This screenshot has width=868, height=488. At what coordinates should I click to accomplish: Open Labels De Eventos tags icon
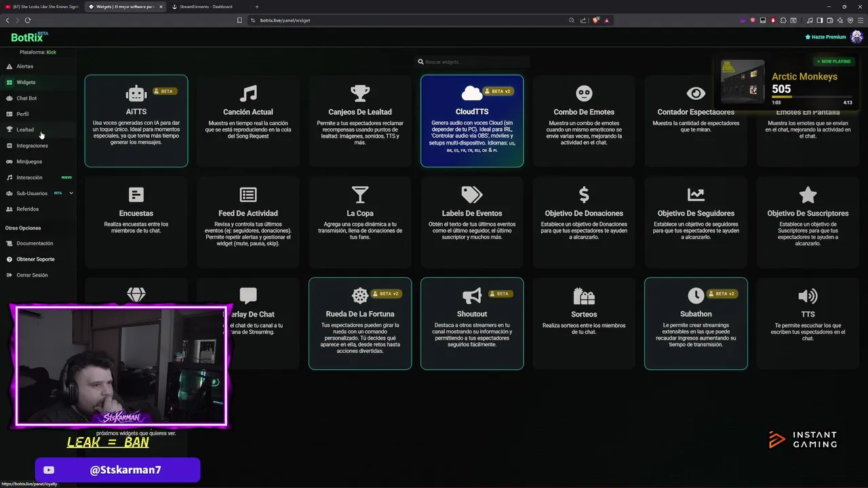click(472, 195)
